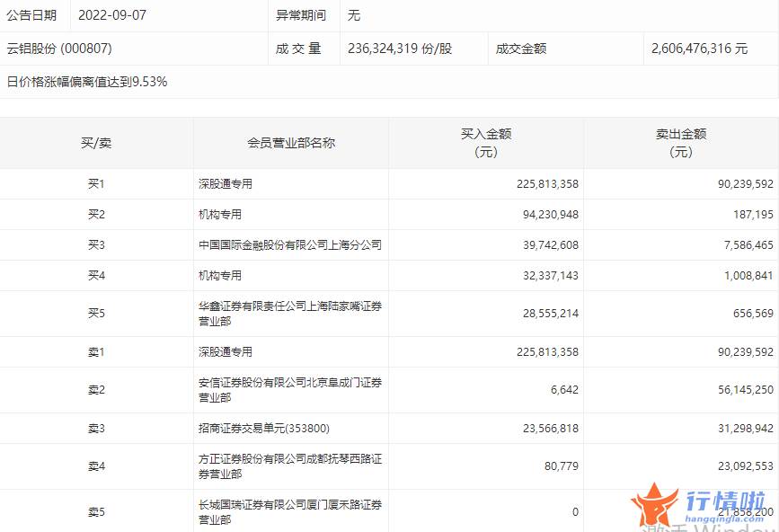
Task: Select sell amount 656,569
Action: click(x=753, y=314)
